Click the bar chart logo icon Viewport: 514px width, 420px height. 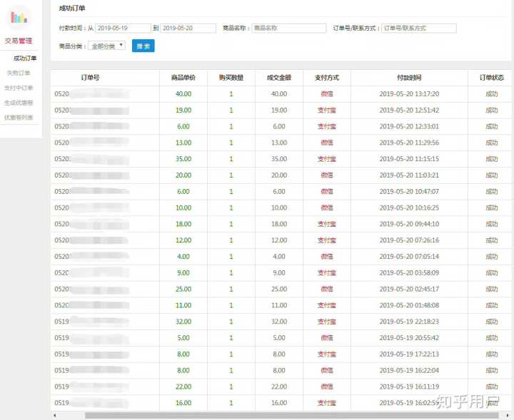19,19
